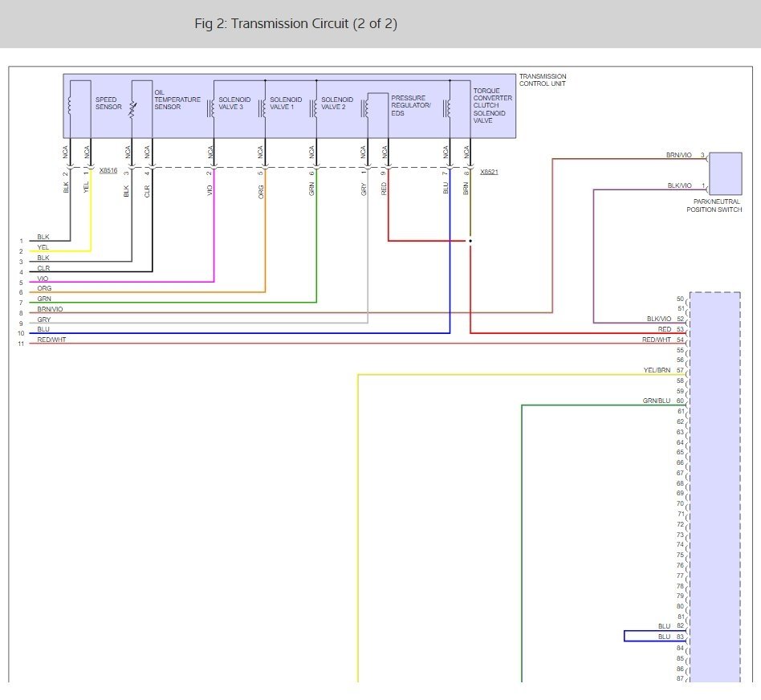Click the Torque Converter Clutch solenoid symbol
The height and width of the screenshot is (700, 761).
click(x=447, y=108)
